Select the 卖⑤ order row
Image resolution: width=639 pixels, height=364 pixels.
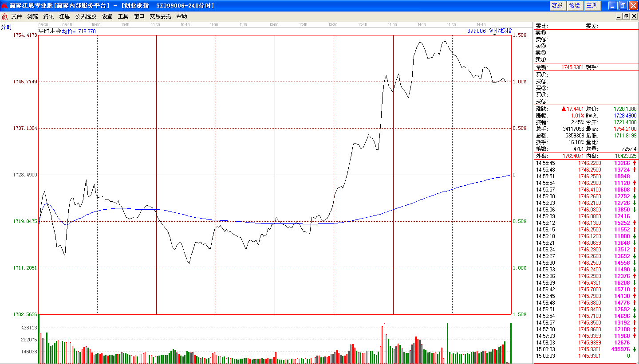586,33
